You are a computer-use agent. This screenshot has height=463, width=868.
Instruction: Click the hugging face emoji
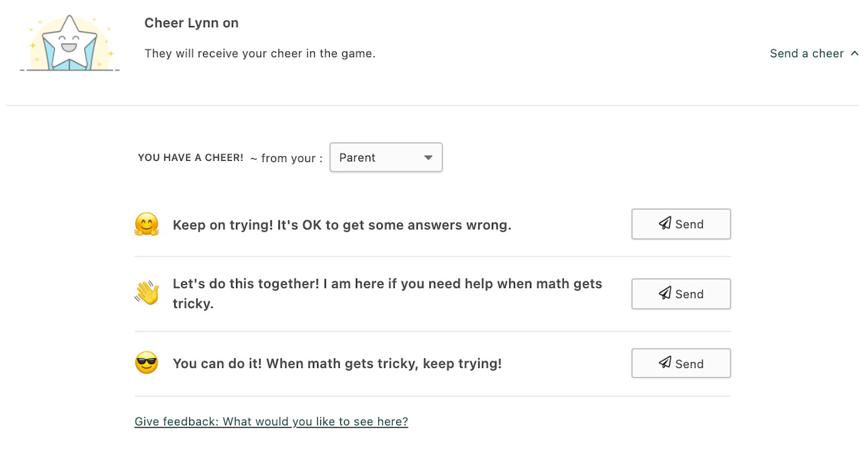146,225
